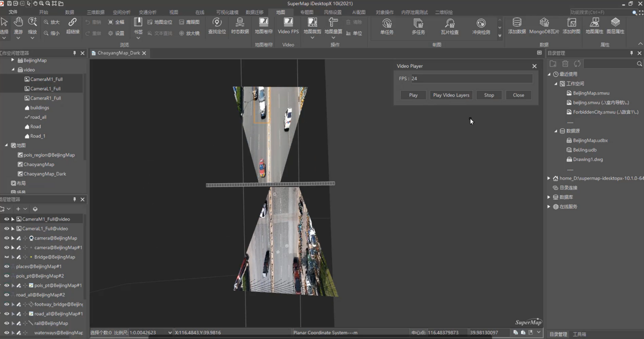Open the 空间分析 ribbon tab
The width and height of the screenshot is (644, 339).
[x=122, y=12]
